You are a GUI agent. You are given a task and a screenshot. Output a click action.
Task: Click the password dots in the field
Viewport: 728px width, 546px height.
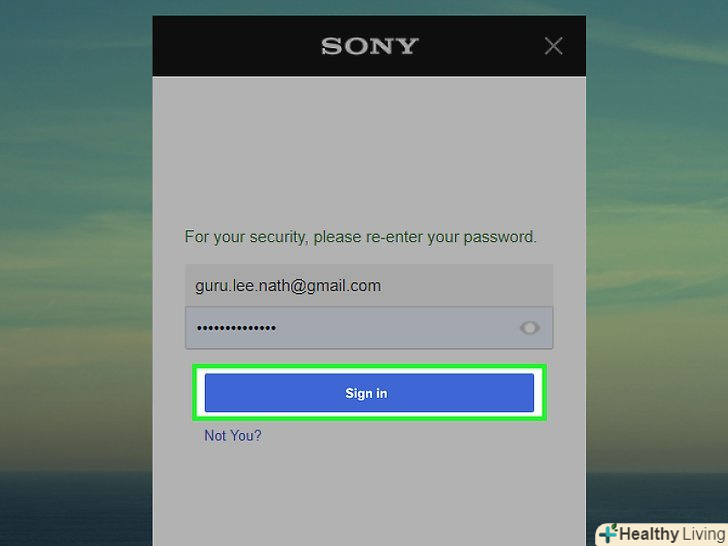(236, 328)
